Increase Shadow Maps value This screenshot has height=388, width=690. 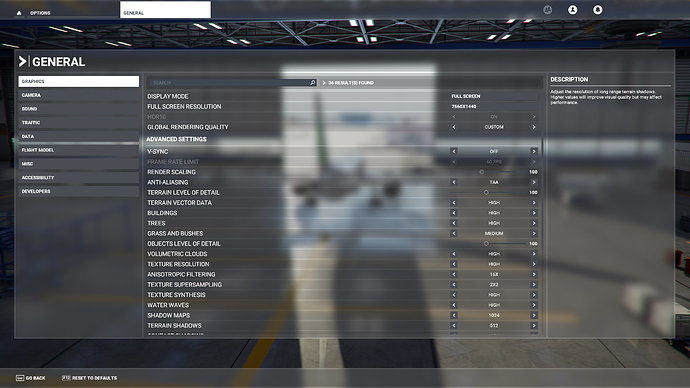534,315
